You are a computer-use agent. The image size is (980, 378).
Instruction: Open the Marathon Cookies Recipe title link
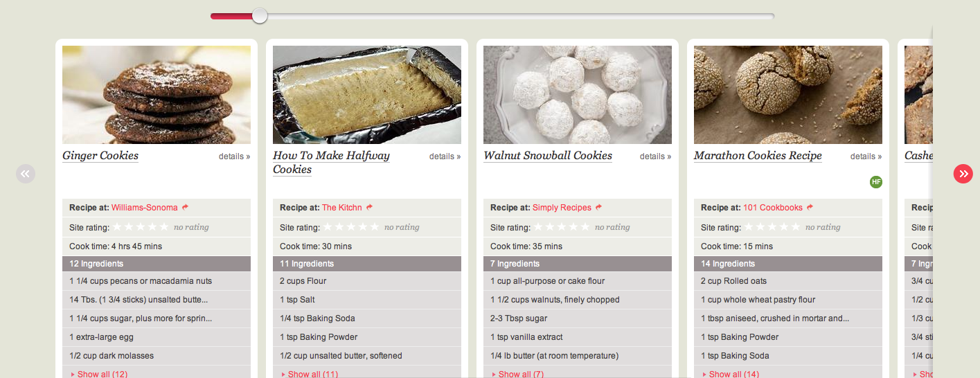tap(758, 156)
